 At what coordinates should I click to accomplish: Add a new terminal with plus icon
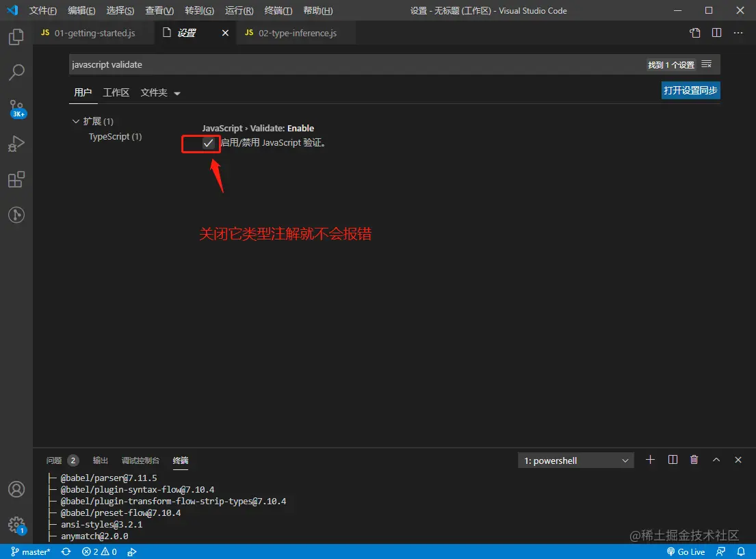[650, 460]
